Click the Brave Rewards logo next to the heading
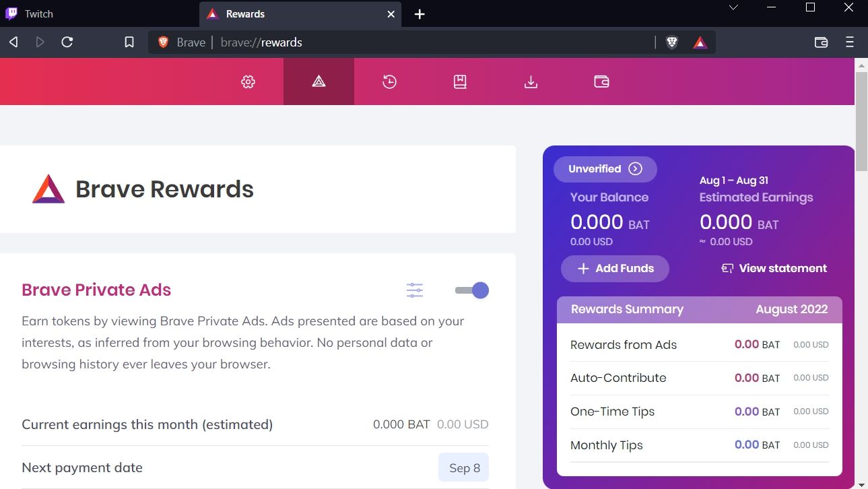 48,189
